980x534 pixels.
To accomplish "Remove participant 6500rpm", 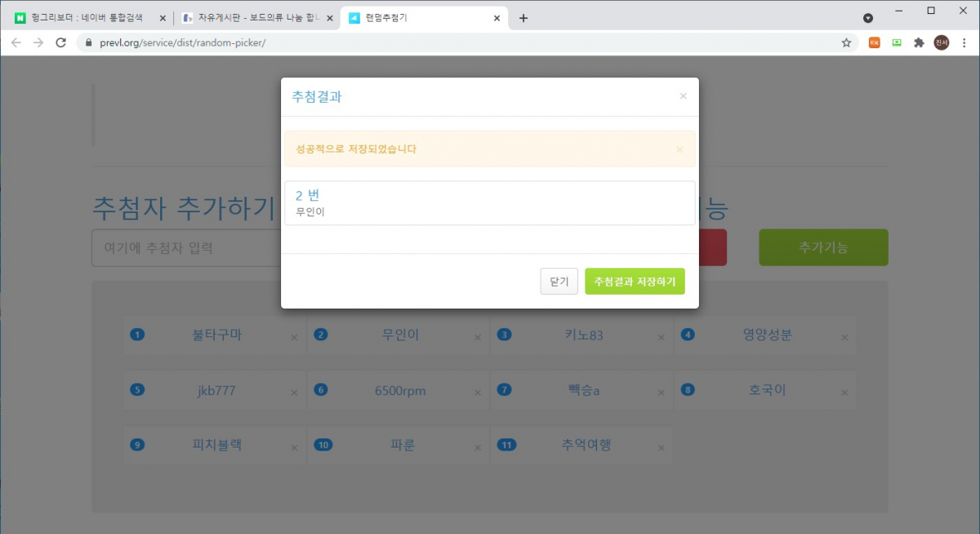I will [478, 393].
